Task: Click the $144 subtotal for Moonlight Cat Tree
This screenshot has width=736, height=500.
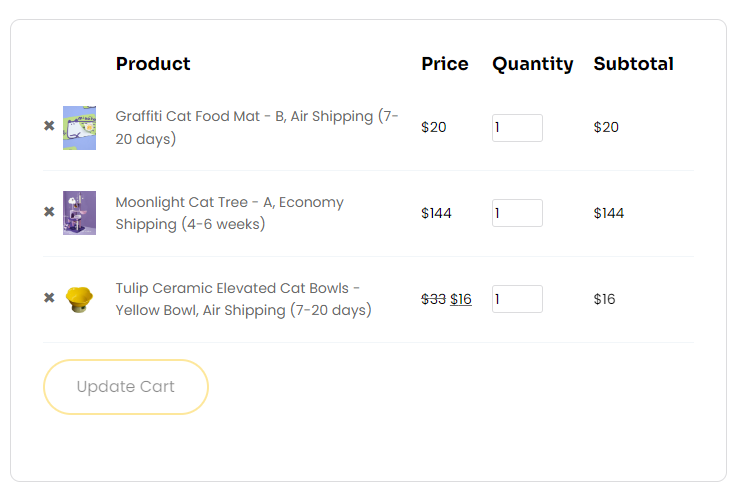Action: tap(609, 213)
